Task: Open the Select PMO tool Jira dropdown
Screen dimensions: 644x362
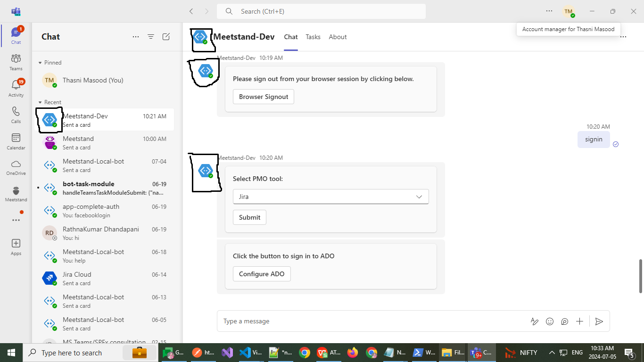Action: (331, 197)
